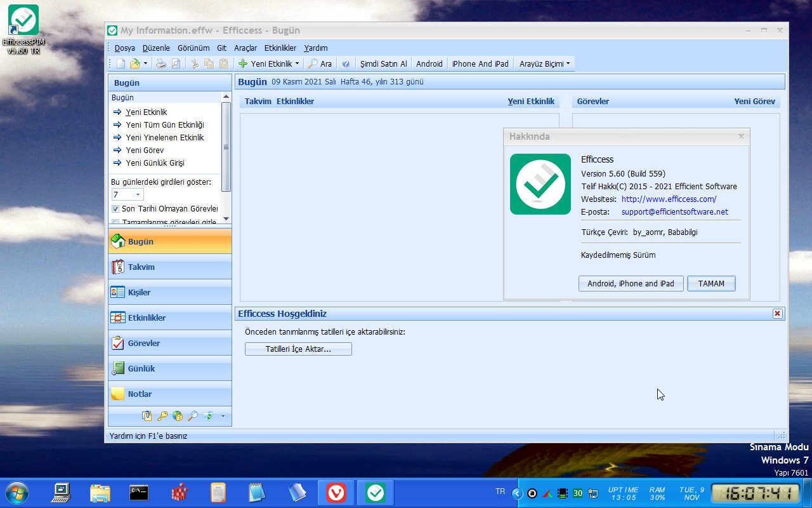Click the Yeni Etkinlik toolbar button
The image size is (812, 508).
[x=265, y=63]
